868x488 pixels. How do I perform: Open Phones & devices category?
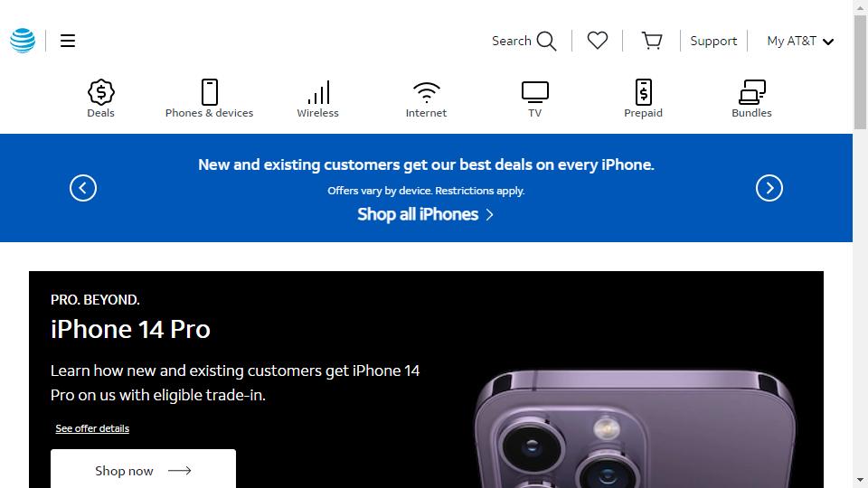209,99
